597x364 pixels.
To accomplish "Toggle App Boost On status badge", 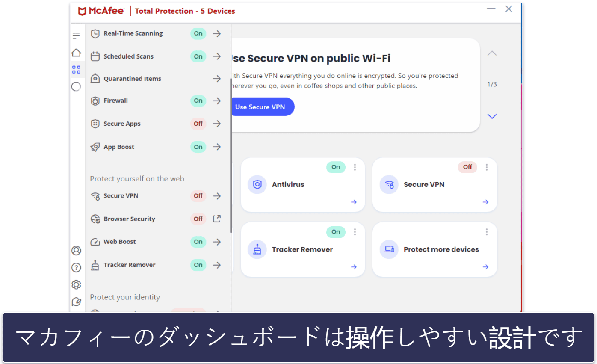I will tap(198, 147).
